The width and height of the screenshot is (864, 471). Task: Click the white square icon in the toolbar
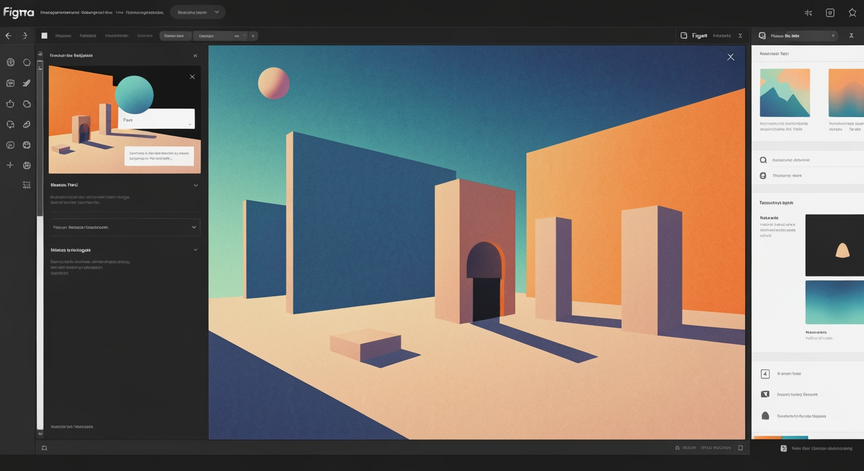(44, 36)
